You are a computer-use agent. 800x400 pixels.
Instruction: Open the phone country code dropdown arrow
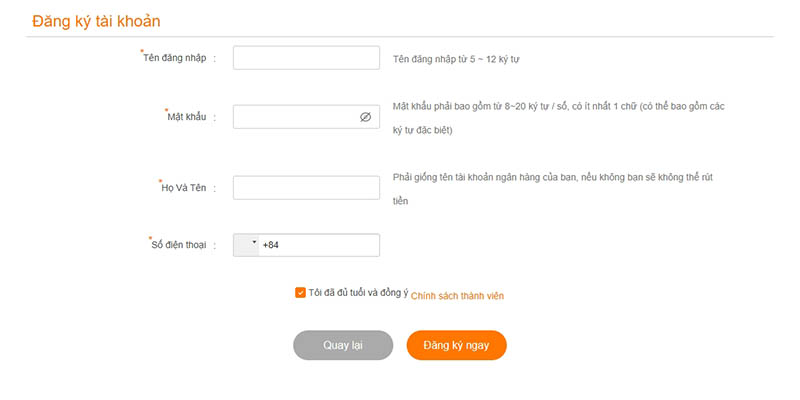point(254,243)
